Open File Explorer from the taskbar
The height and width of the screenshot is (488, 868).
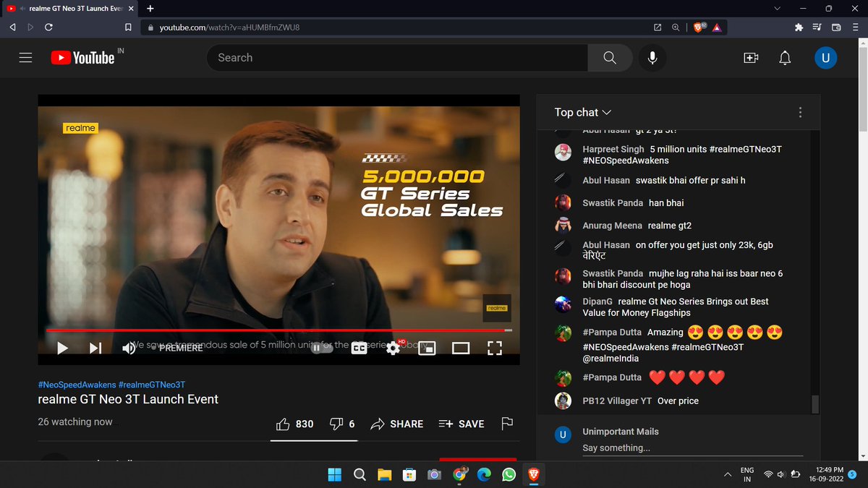click(384, 474)
